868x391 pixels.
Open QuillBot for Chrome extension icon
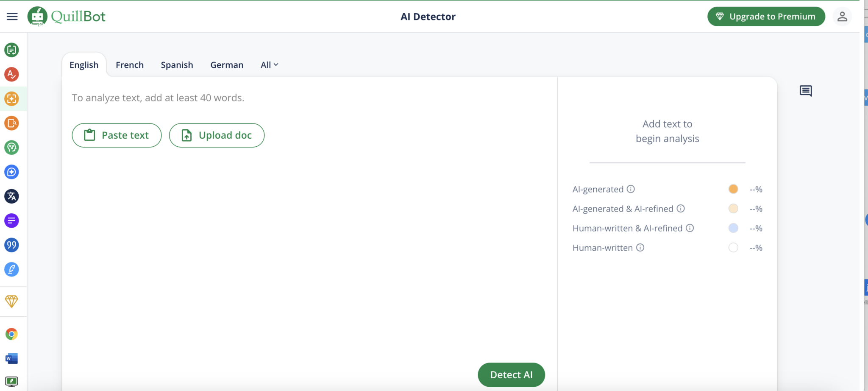(x=11, y=334)
